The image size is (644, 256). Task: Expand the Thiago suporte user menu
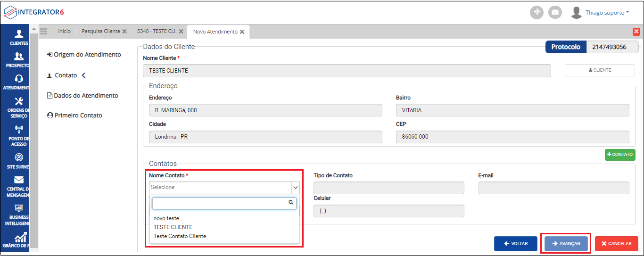pos(607,13)
